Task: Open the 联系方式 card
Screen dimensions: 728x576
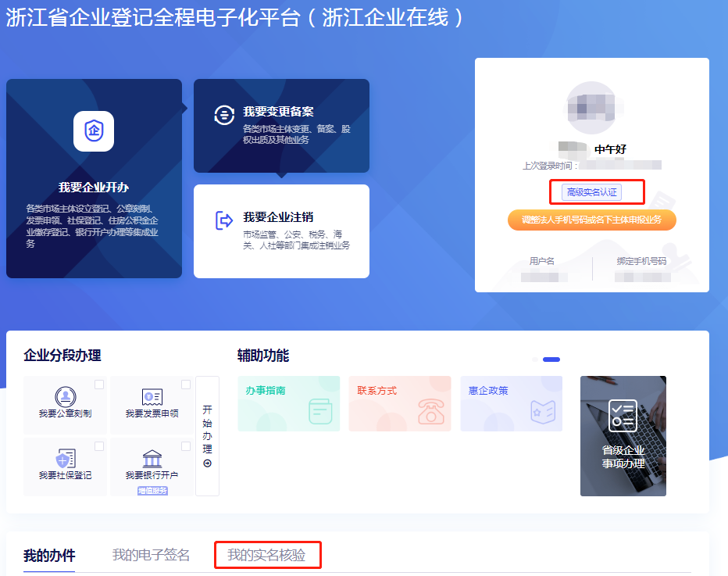Action: click(400, 403)
